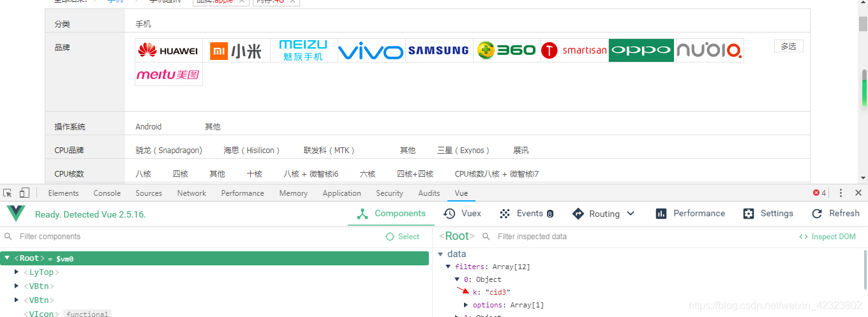The height and width of the screenshot is (317, 868).
Task: Click the red error count badge
Action: (x=819, y=193)
